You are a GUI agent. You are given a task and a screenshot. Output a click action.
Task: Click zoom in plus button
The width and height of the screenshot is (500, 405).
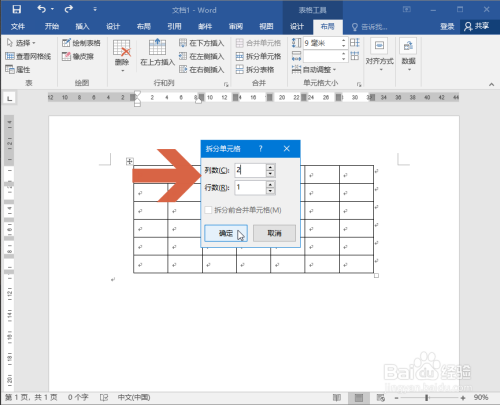463,398
